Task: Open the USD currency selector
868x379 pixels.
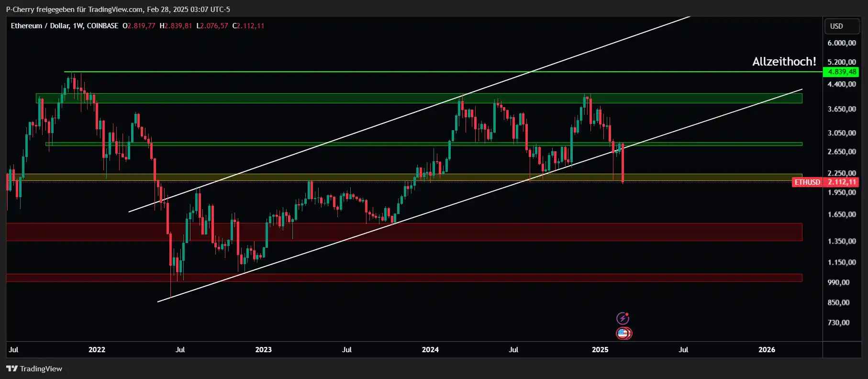Action: click(842, 26)
